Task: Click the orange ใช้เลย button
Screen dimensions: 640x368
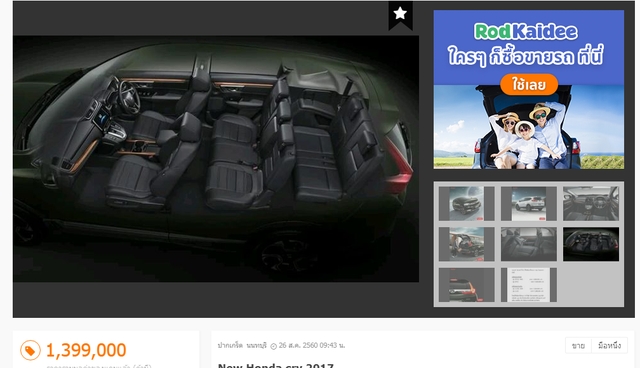Action: pyautogui.click(x=529, y=84)
